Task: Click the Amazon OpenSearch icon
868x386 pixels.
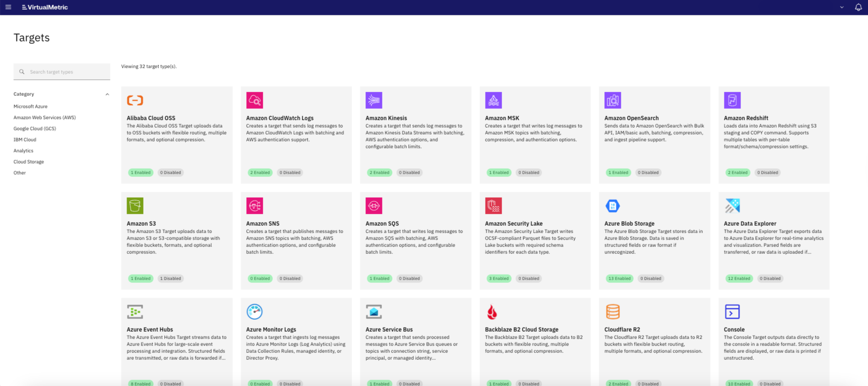Action: point(613,100)
